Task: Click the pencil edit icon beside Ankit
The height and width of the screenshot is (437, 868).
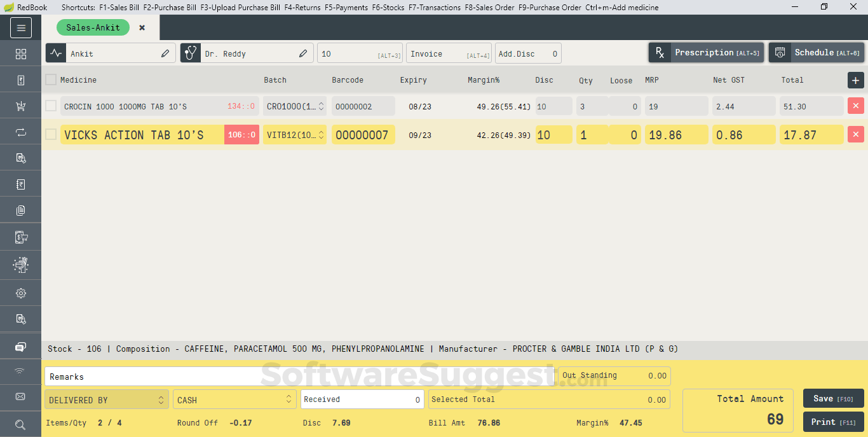Action: point(165,53)
